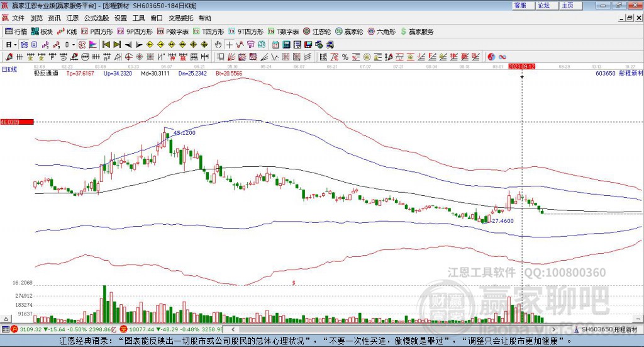Jump to first bar icon
Image resolution: width=644 pixels, height=347 pixels.
[x=106, y=45]
